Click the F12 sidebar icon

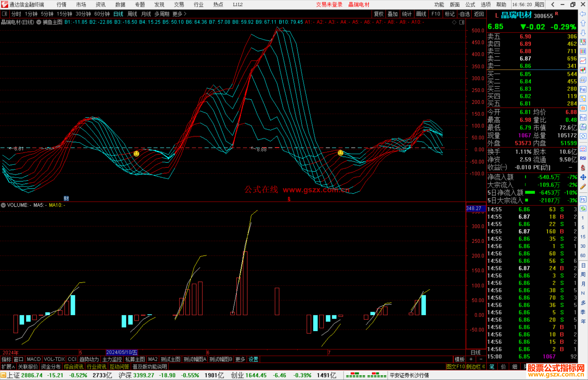[583, 118]
